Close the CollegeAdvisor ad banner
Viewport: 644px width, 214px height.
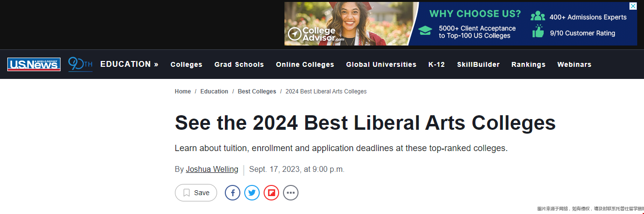(633, 6)
